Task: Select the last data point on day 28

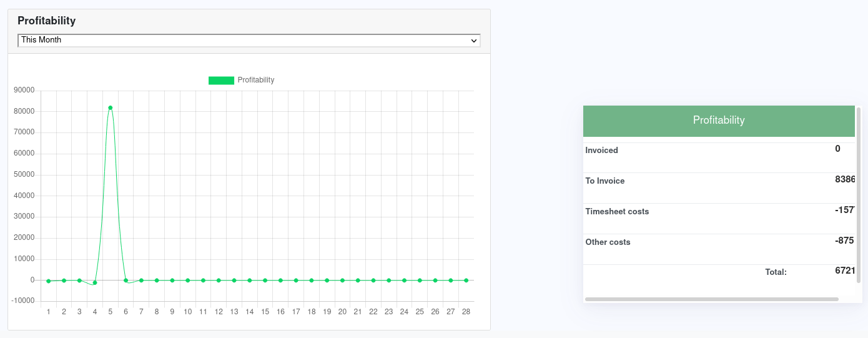Action: [x=466, y=281]
